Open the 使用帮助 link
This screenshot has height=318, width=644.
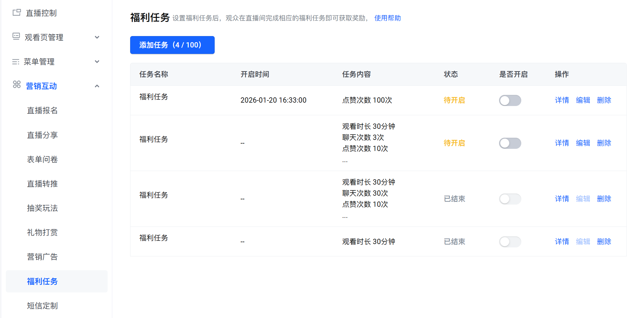click(x=387, y=18)
